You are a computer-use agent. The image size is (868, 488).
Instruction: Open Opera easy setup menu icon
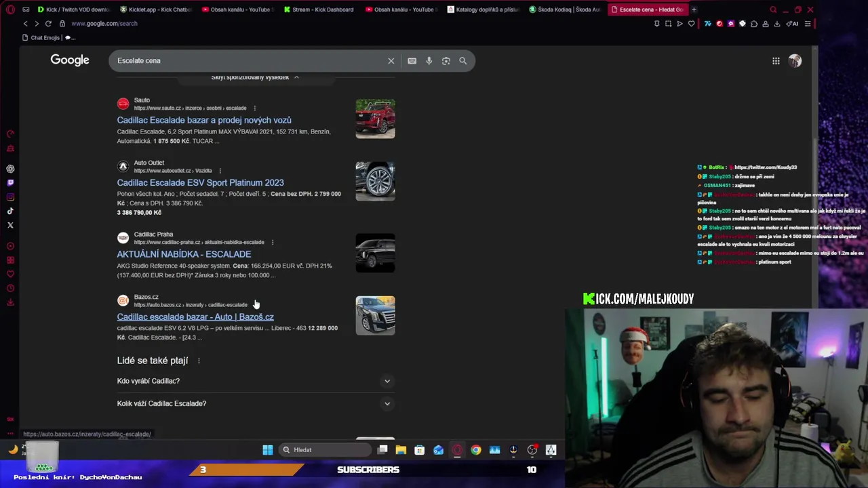point(808,24)
